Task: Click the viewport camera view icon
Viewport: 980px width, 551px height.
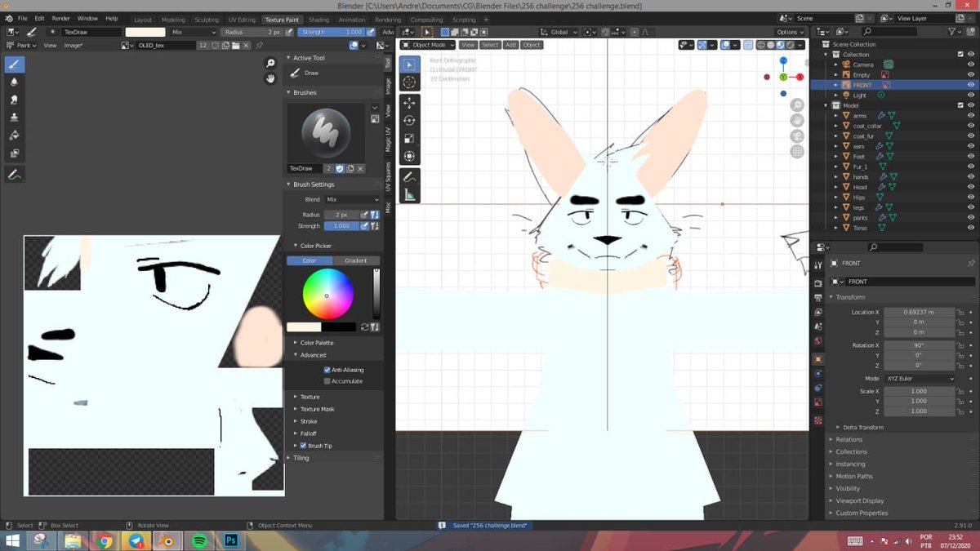Action: click(797, 135)
